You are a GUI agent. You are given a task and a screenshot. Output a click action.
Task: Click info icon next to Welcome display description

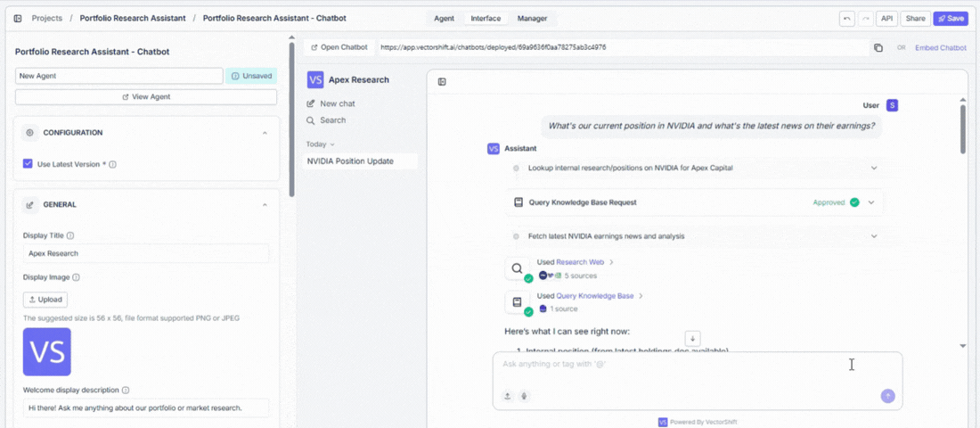(x=125, y=390)
